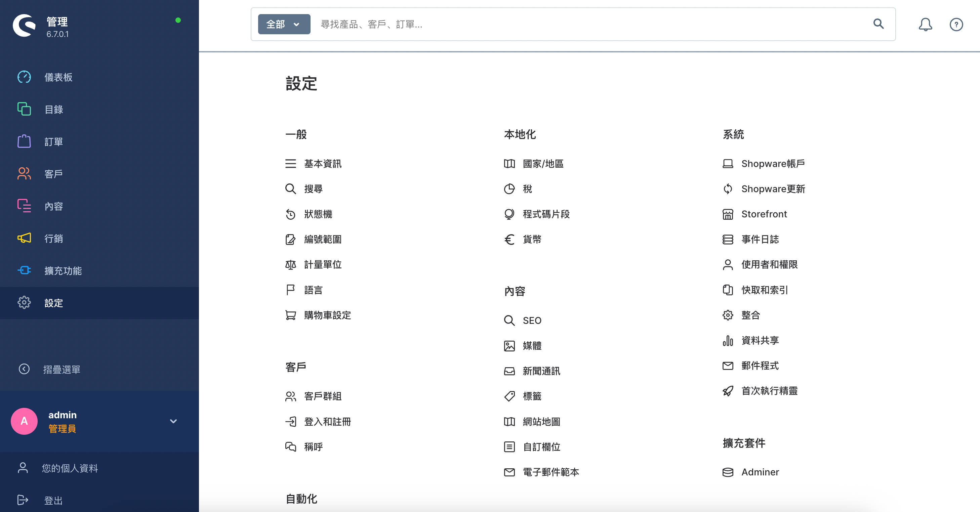Viewport: 980px width, 512px height.
Task: Click the 訂單 shopping bag icon
Action: (x=24, y=141)
